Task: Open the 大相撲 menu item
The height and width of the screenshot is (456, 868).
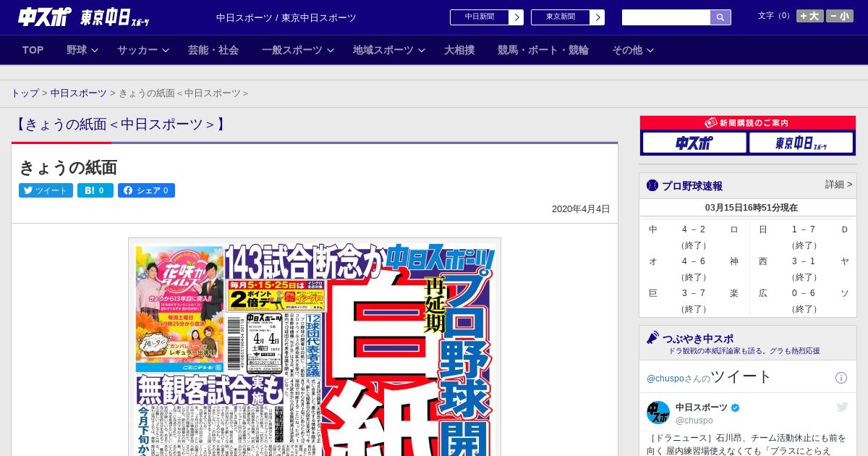Action: [459, 50]
